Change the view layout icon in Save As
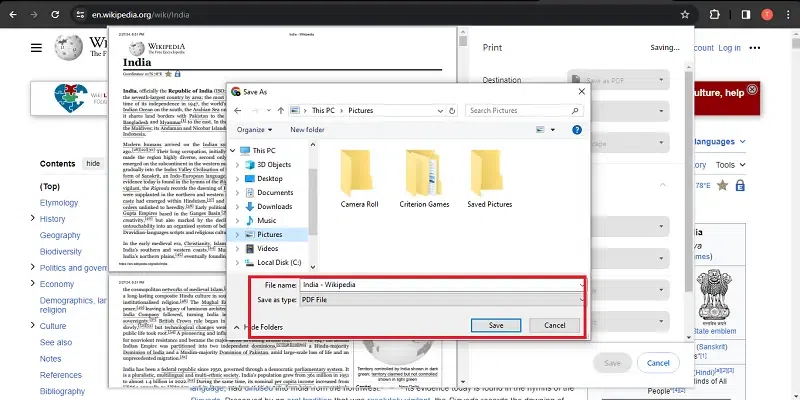The width and height of the screenshot is (800, 400). [x=540, y=130]
